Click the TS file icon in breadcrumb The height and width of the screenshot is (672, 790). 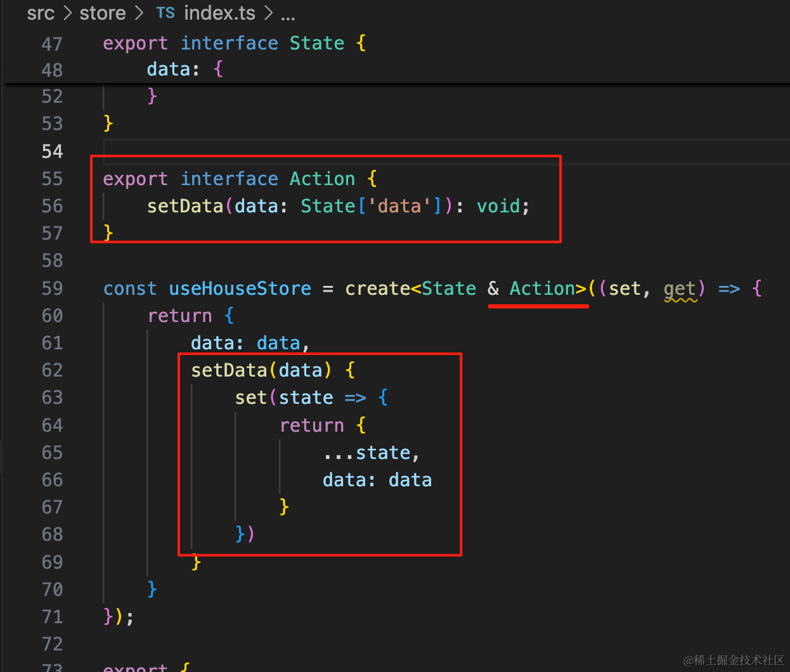(165, 13)
